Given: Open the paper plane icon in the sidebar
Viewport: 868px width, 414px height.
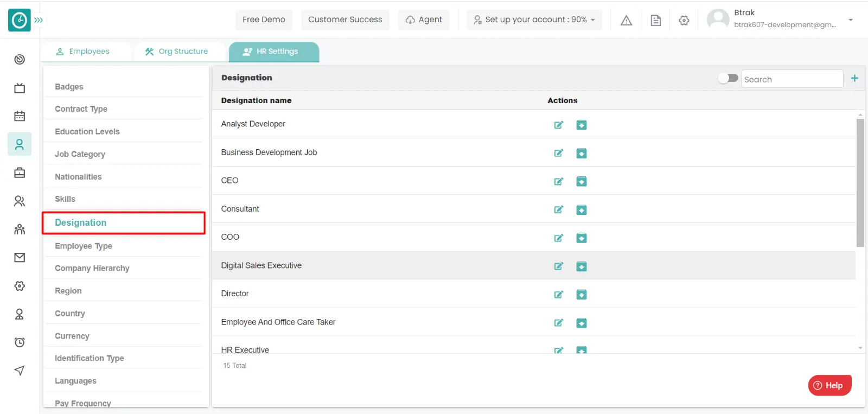Looking at the screenshot, I should click(x=20, y=371).
